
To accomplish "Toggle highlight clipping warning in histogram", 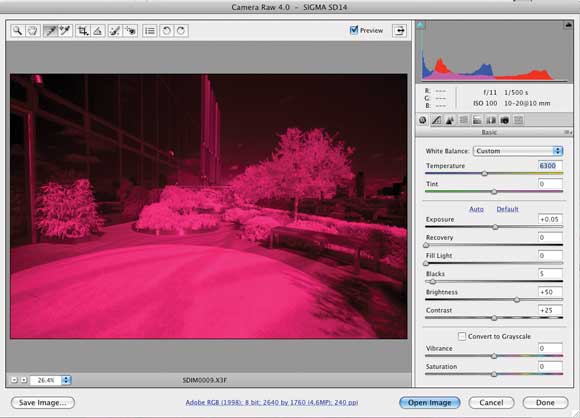I will 569,25.
